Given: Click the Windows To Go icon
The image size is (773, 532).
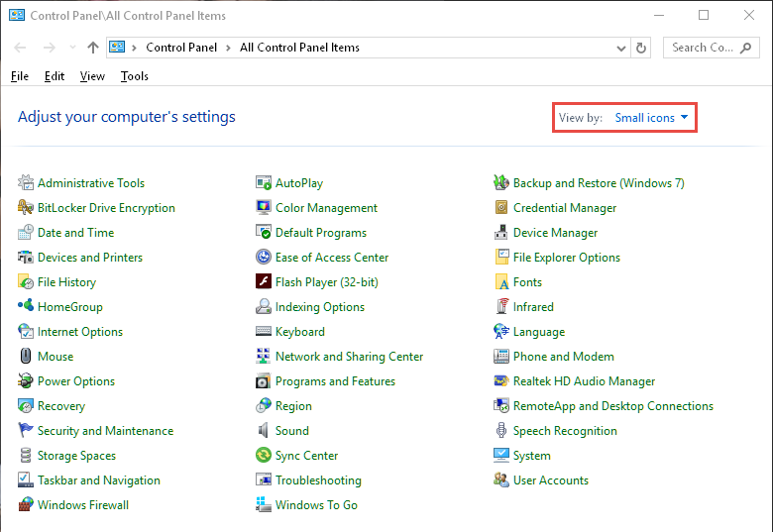Looking at the screenshot, I should pyautogui.click(x=264, y=504).
